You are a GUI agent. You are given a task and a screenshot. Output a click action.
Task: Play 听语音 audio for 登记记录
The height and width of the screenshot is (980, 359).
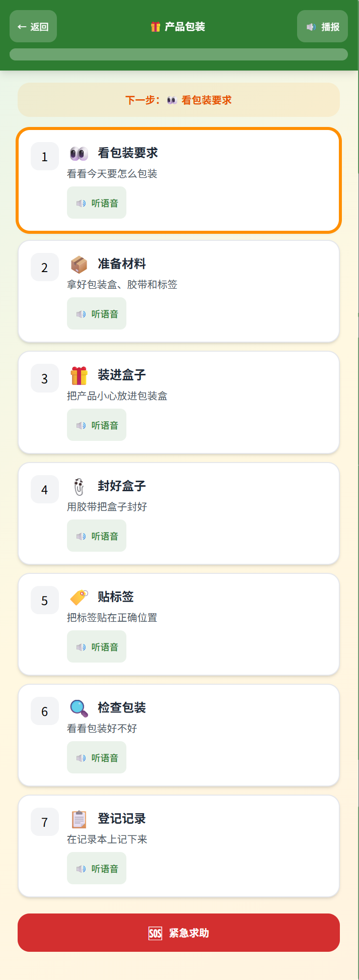[97, 869]
